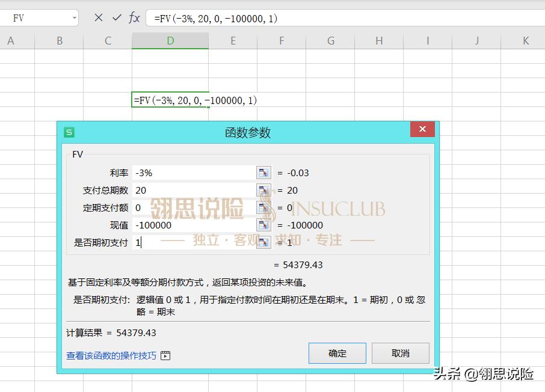
Task: Click the cancel X icon in formula bar
Action: (99, 18)
